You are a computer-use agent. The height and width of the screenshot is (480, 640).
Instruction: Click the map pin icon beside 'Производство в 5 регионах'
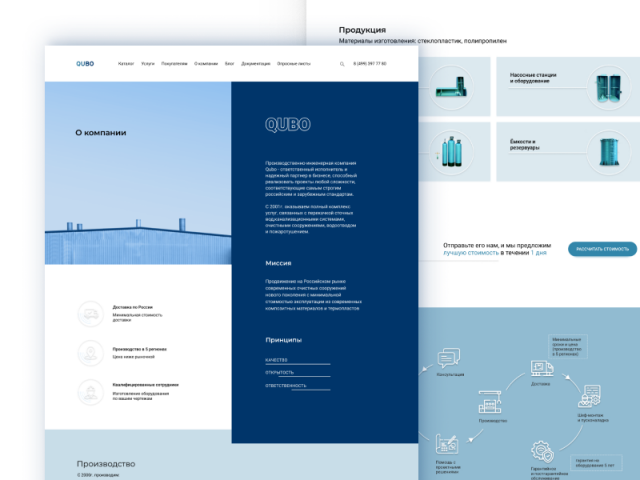91,353
